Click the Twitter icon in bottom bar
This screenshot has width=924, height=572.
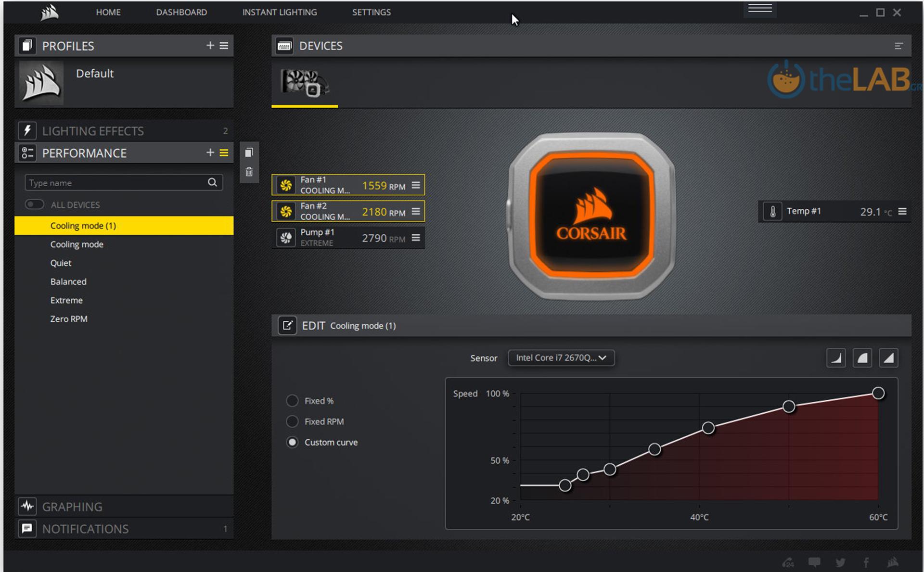pos(840,562)
